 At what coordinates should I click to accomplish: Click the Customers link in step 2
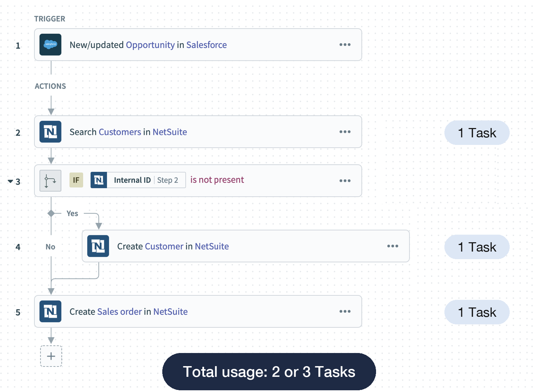(120, 132)
